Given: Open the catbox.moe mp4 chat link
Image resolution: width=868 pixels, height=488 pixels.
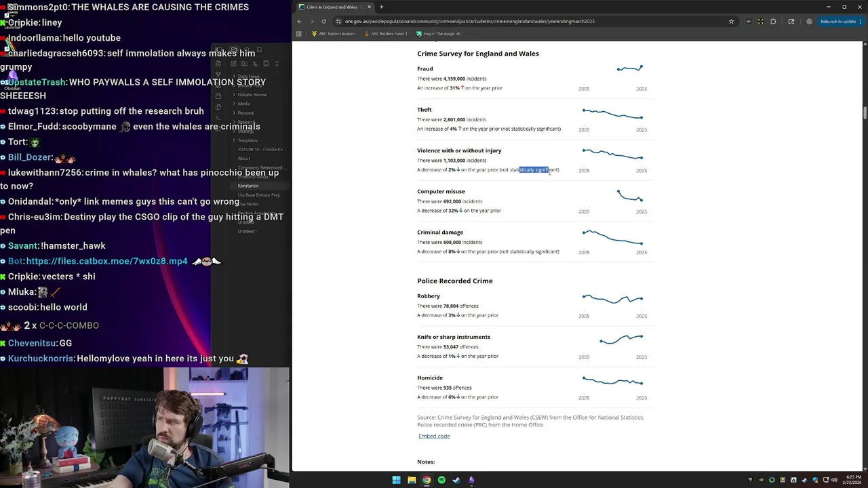Looking at the screenshot, I should coord(106,261).
